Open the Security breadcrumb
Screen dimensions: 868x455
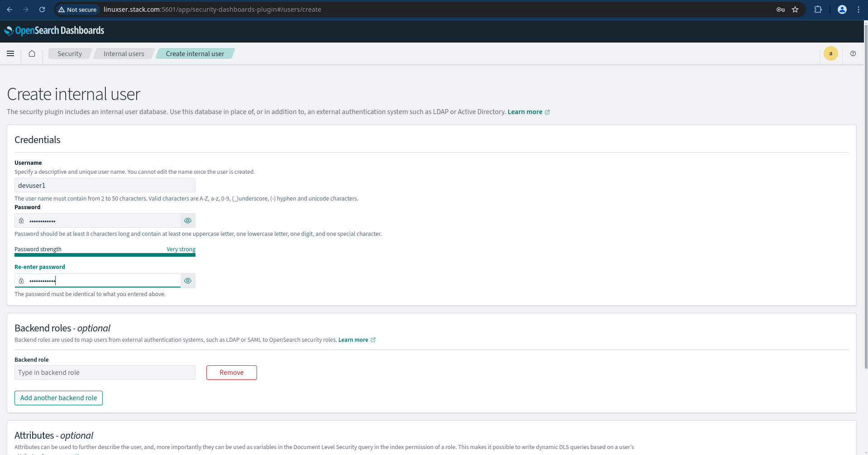click(69, 53)
